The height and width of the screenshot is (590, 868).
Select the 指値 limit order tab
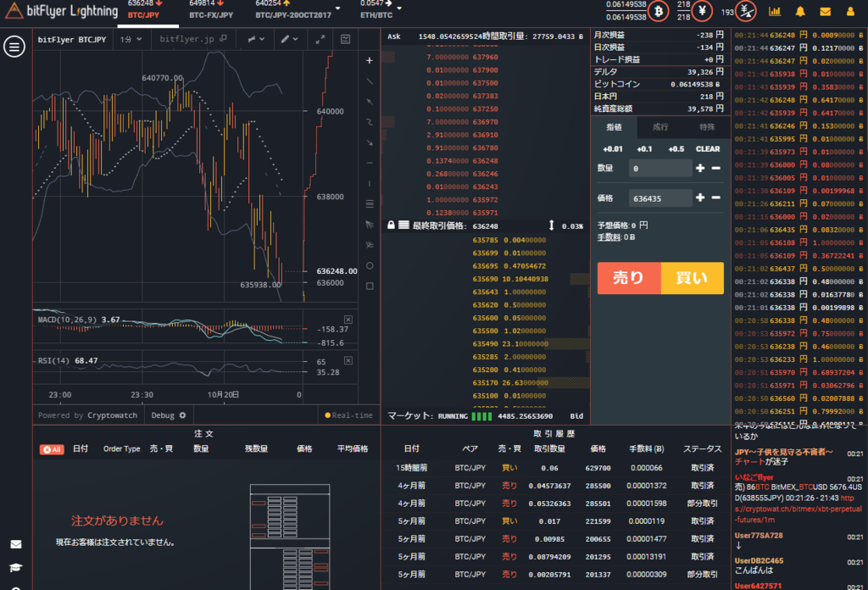click(x=614, y=127)
